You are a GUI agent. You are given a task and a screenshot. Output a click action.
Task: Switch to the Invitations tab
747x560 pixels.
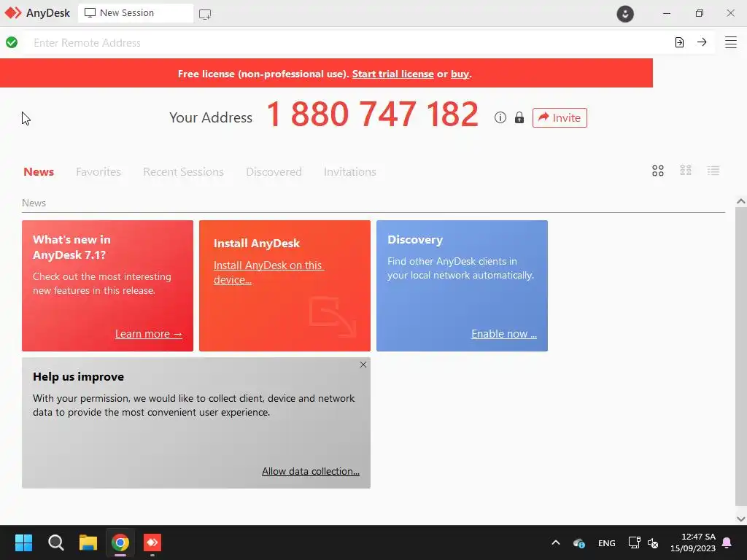pos(349,171)
